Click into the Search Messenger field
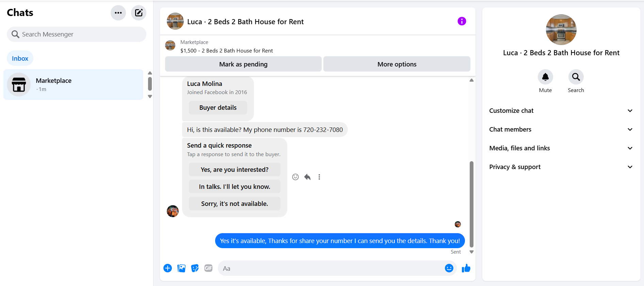The height and width of the screenshot is (286, 644). pos(77,34)
